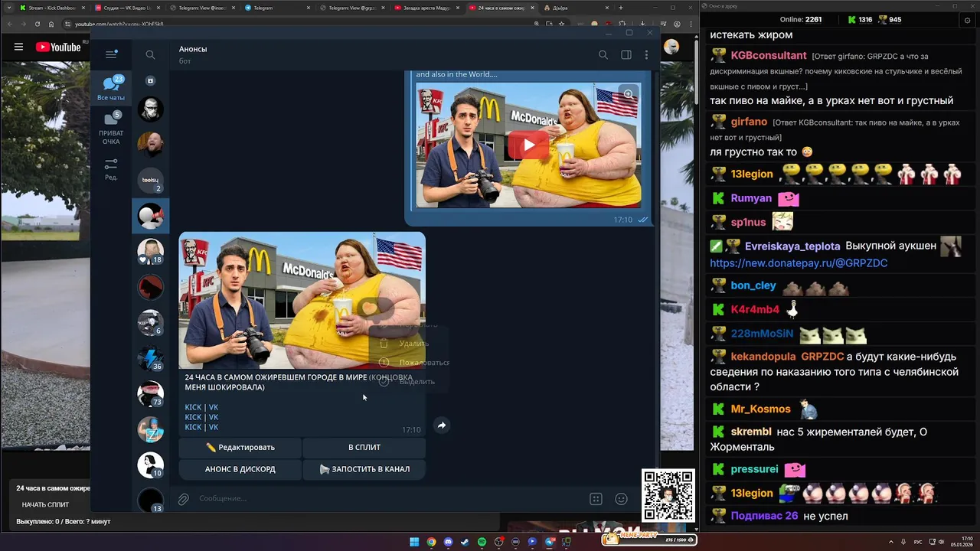
Task: Select "Пожаловаться" in the context menu
Action: 408,363
